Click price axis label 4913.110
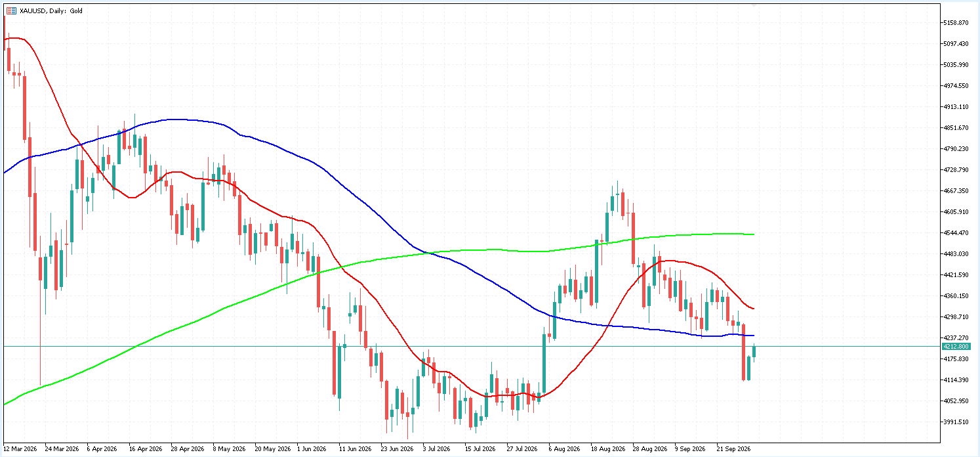Screen dimensions: 980x457 point(956,107)
